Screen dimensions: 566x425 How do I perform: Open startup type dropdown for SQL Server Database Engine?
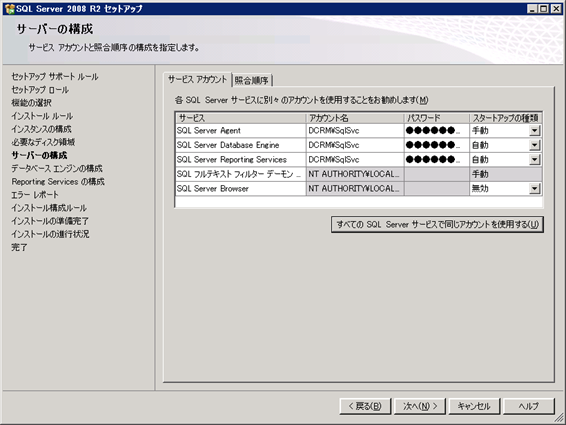535,145
